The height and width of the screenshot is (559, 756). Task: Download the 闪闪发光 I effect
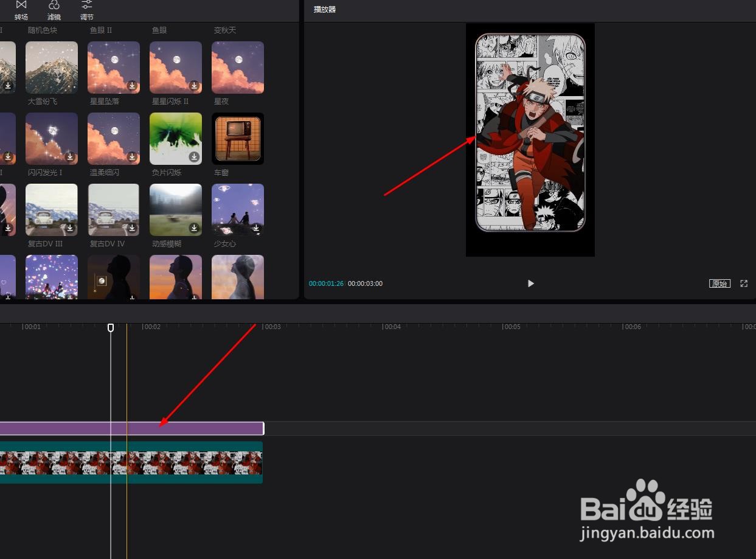point(70,157)
